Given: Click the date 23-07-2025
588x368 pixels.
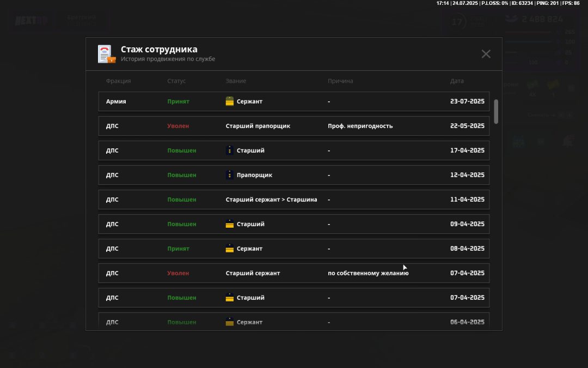Looking at the screenshot, I should pyautogui.click(x=467, y=101).
